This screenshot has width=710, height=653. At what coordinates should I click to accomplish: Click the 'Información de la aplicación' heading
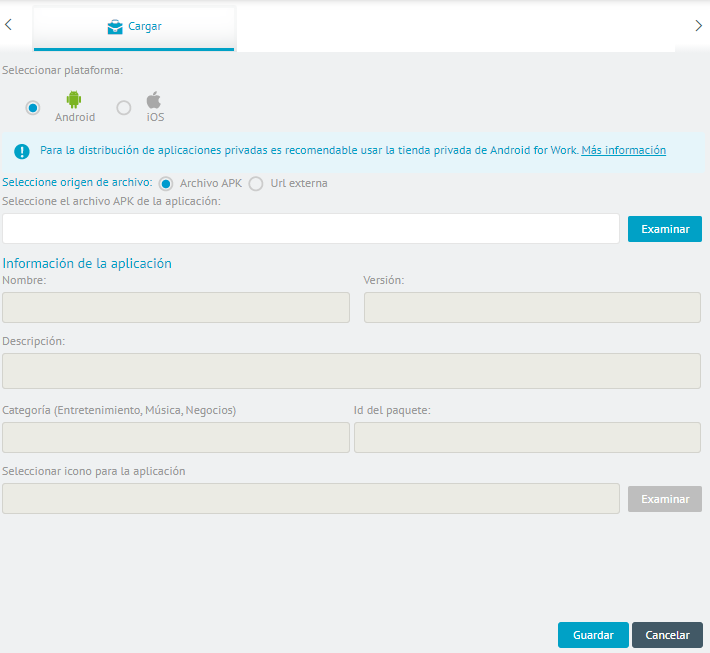click(x=87, y=263)
